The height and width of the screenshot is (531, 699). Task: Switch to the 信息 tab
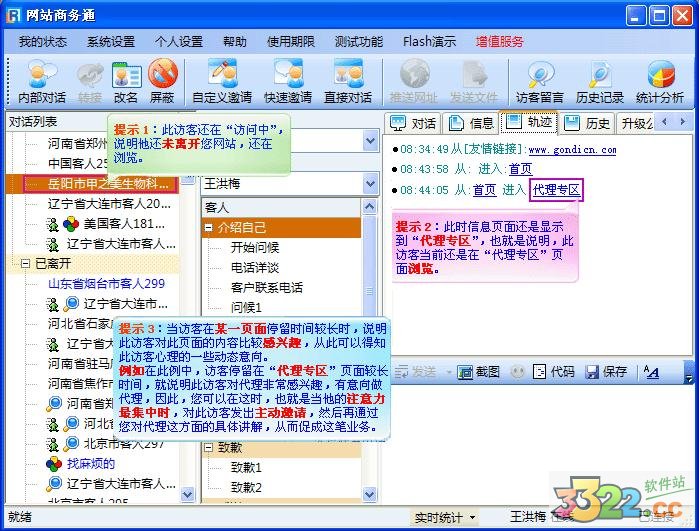[x=471, y=123]
